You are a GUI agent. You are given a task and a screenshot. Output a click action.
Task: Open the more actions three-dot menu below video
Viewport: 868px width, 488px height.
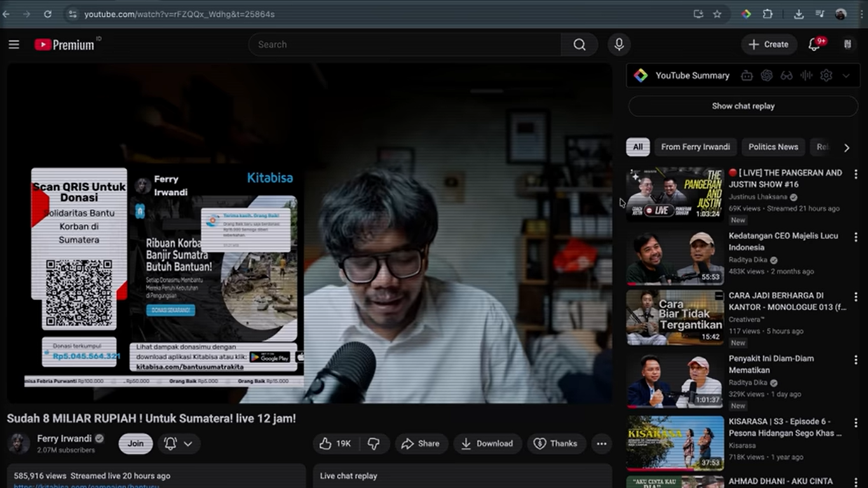point(601,444)
